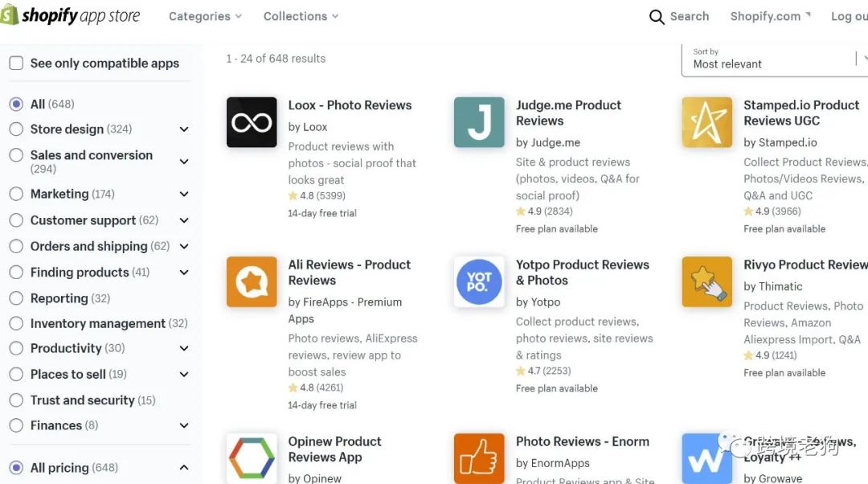Screen dimensions: 868x484
Task: Click Log out in header
Action: click(x=850, y=17)
